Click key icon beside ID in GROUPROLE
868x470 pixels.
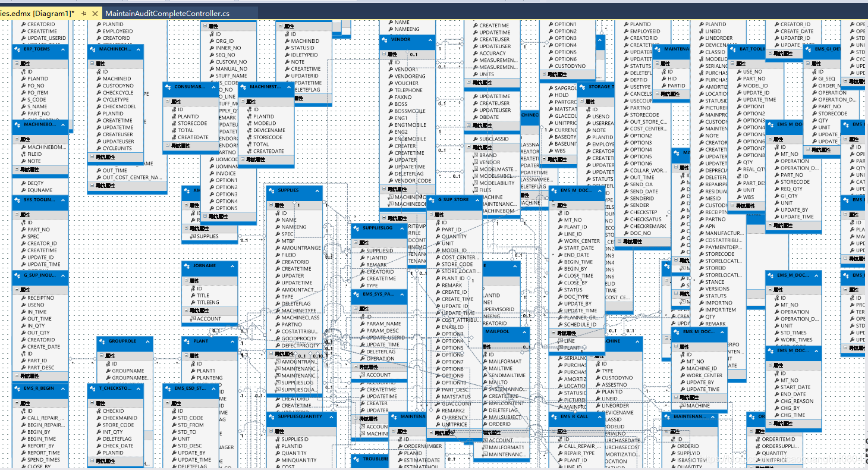tap(107, 364)
